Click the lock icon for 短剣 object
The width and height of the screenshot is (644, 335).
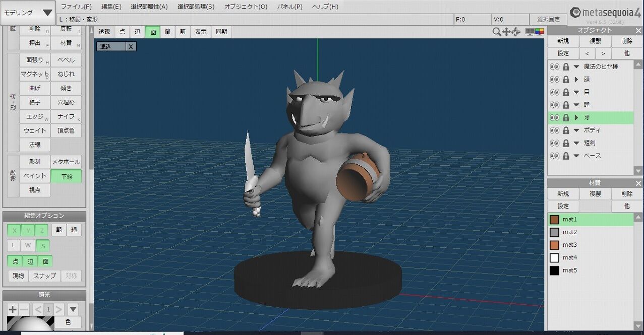(x=566, y=143)
